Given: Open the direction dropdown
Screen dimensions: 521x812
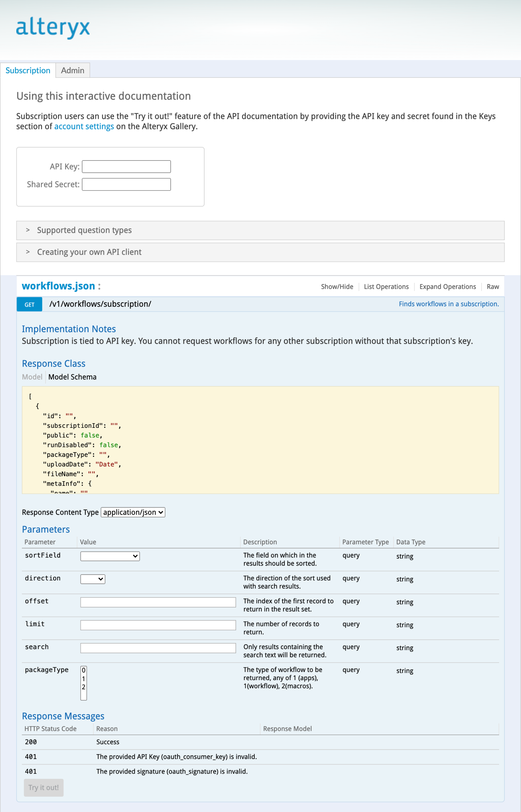Looking at the screenshot, I should 92,579.
